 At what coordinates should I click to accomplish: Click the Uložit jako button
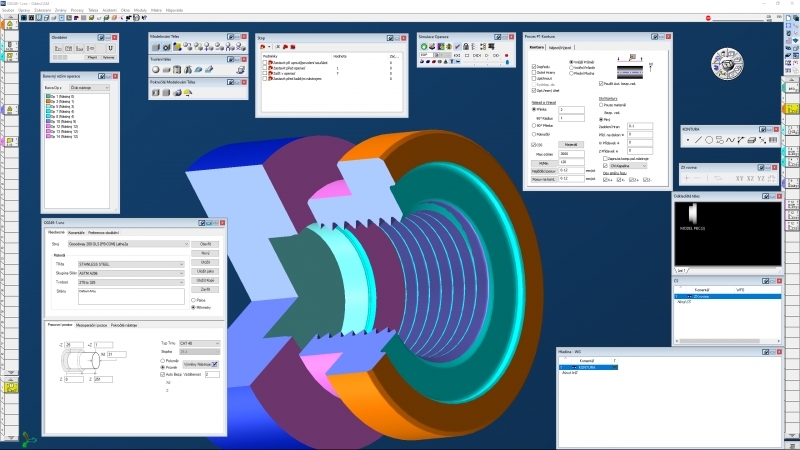205,271
